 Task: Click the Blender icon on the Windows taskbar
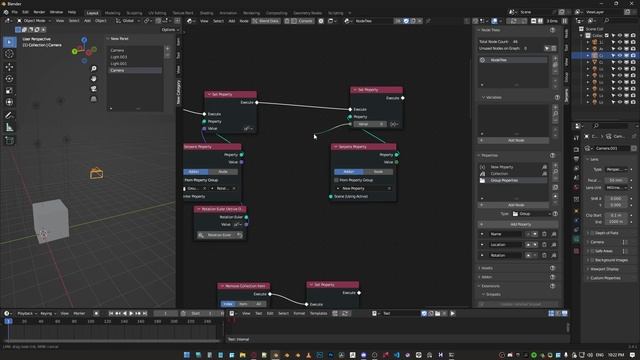275,355
